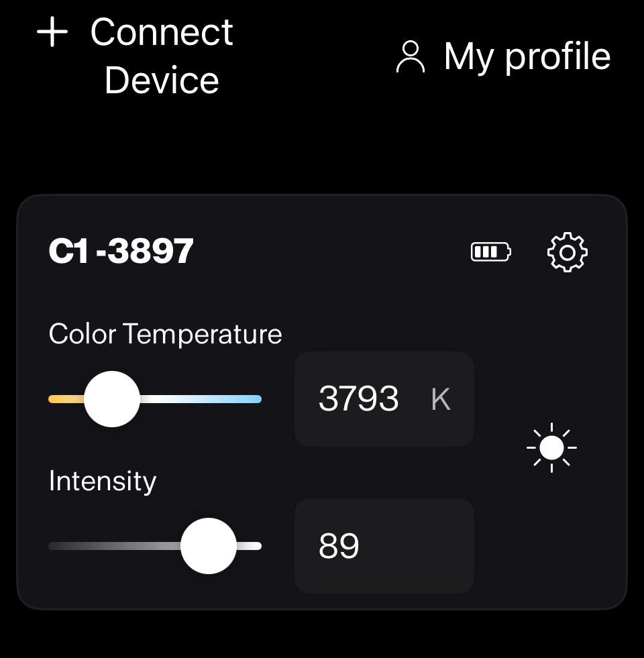Open My profile text link
The image size is (644, 658).
coord(527,56)
